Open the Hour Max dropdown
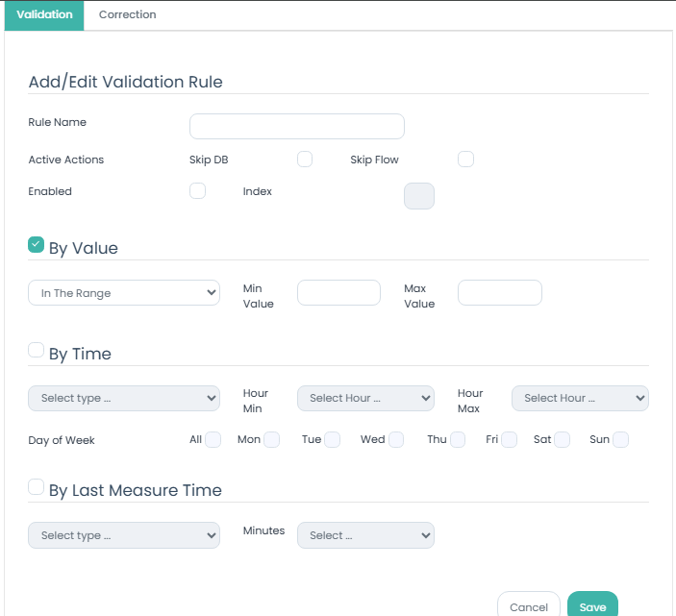Screen dimensions: 676x616 click(580, 398)
